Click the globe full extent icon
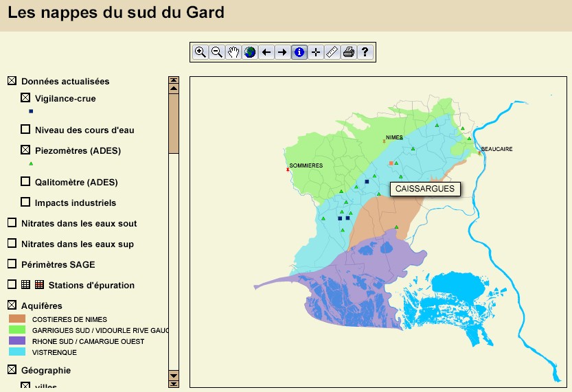Screen dimensions: 572x392 click(x=250, y=52)
